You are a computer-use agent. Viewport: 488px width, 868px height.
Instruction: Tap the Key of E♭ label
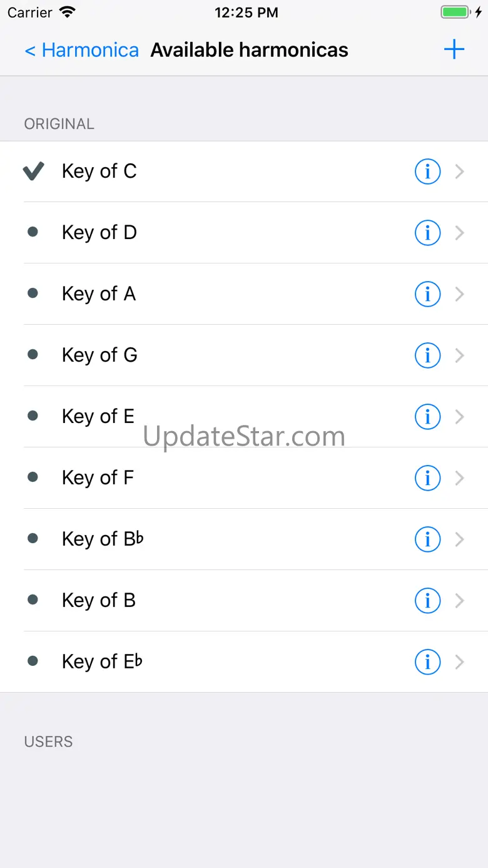(102, 662)
